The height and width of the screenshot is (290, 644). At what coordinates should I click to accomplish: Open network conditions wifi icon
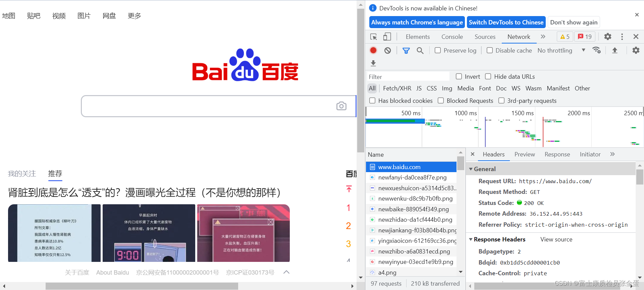point(597,50)
